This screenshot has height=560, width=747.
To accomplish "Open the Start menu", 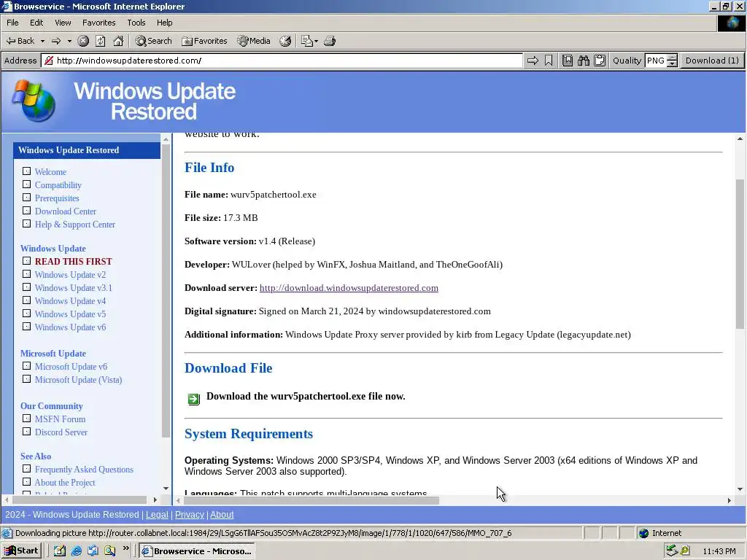I will [22, 551].
